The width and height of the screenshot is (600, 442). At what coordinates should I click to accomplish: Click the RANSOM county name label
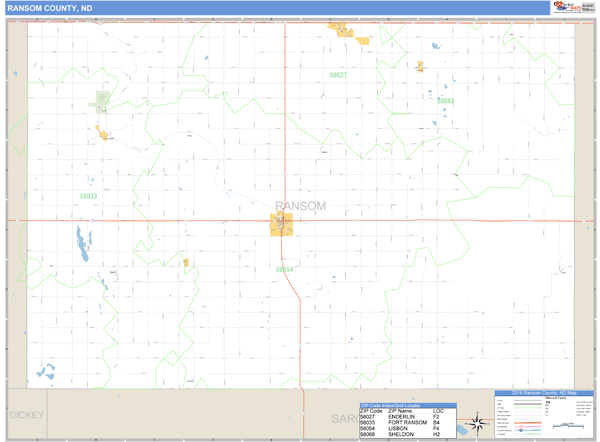tap(299, 206)
